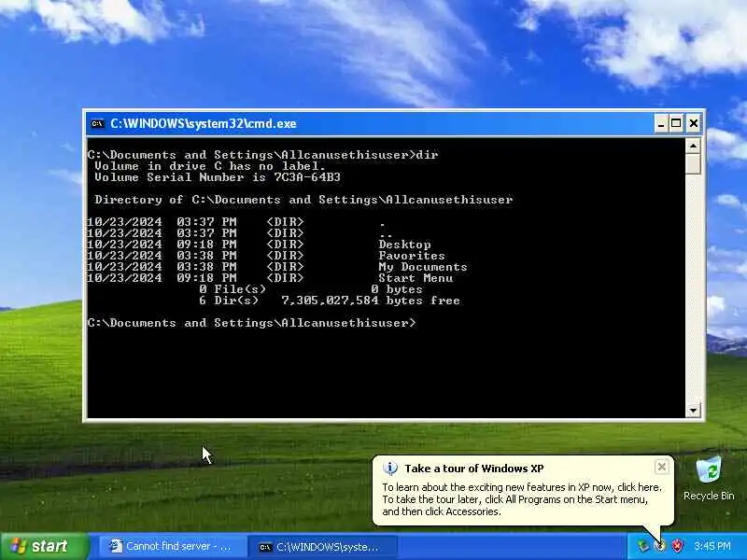The width and height of the screenshot is (747, 560).
Task: Click the scroll down arrow in cmd window
Action: pos(693,410)
